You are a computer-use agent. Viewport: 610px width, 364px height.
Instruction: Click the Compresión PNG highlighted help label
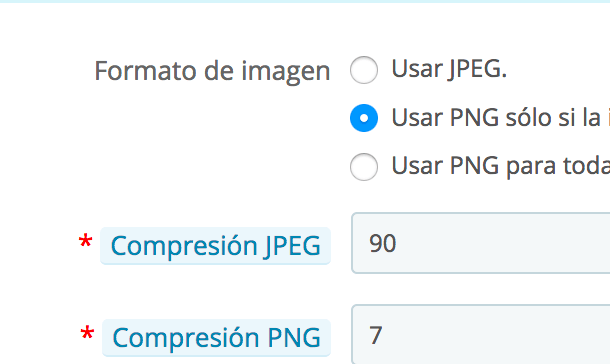[216, 338]
